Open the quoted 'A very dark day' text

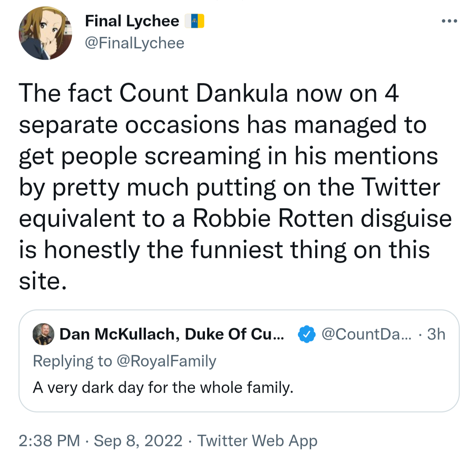(x=163, y=388)
